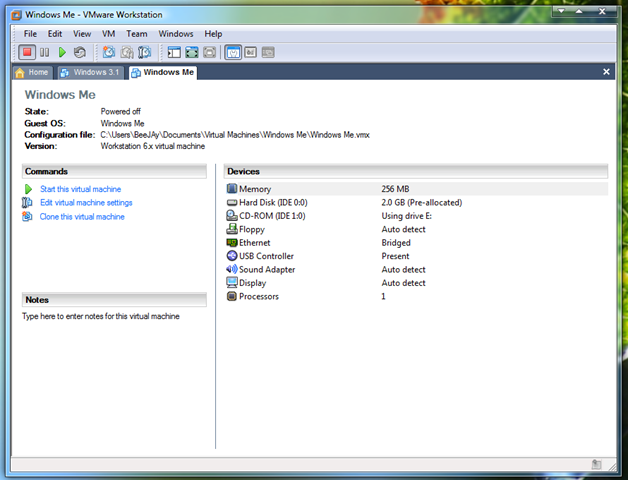Image resolution: width=628 pixels, height=480 pixels.
Task: Click the Hard Disk device icon
Action: point(231,203)
